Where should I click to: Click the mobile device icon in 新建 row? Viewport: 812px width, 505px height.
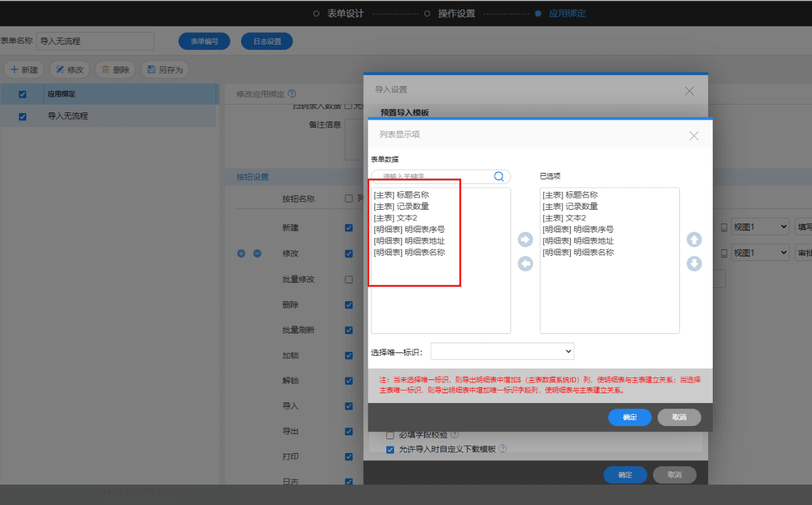click(725, 228)
